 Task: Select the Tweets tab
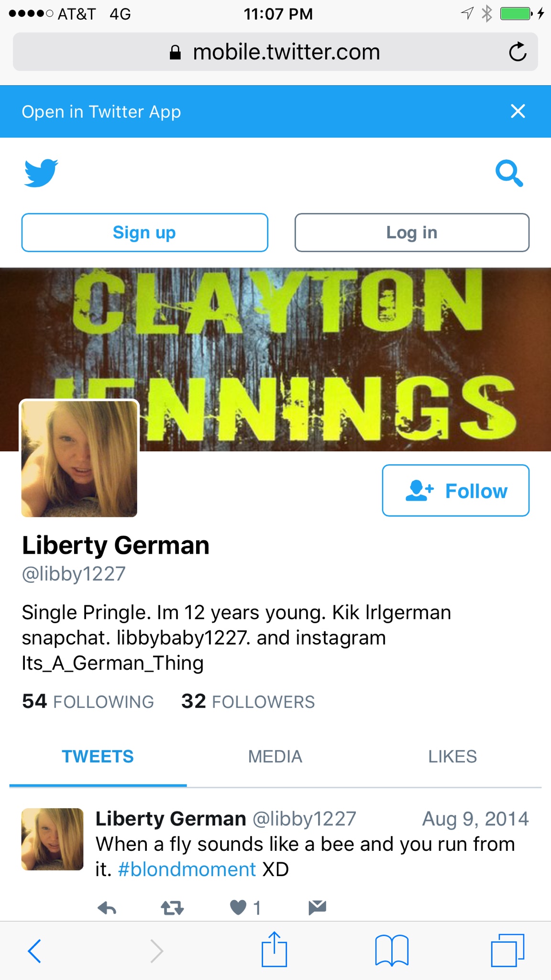[x=98, y=757]
